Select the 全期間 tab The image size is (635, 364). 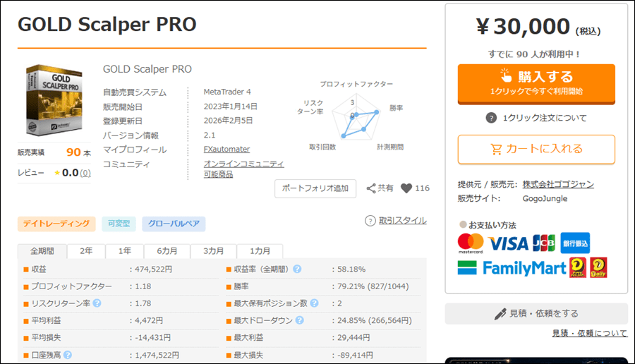click(42, 251)
